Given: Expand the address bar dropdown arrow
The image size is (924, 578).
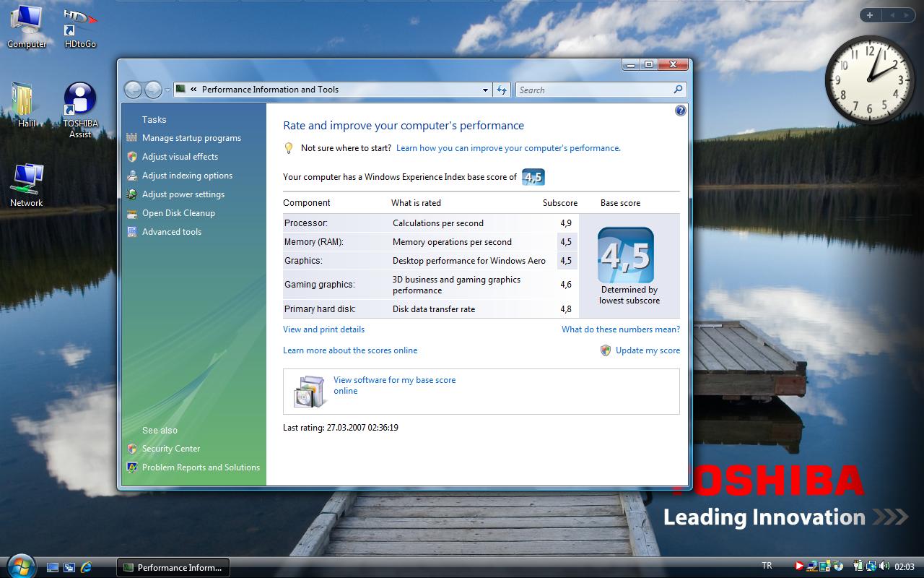Looking at the screenshot, I should point(485,90).
